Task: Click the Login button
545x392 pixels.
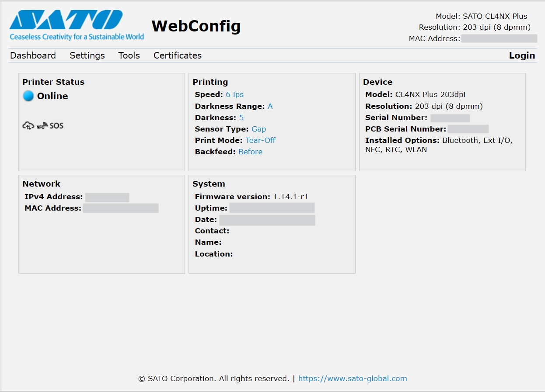Action: (x=522, y=56)
